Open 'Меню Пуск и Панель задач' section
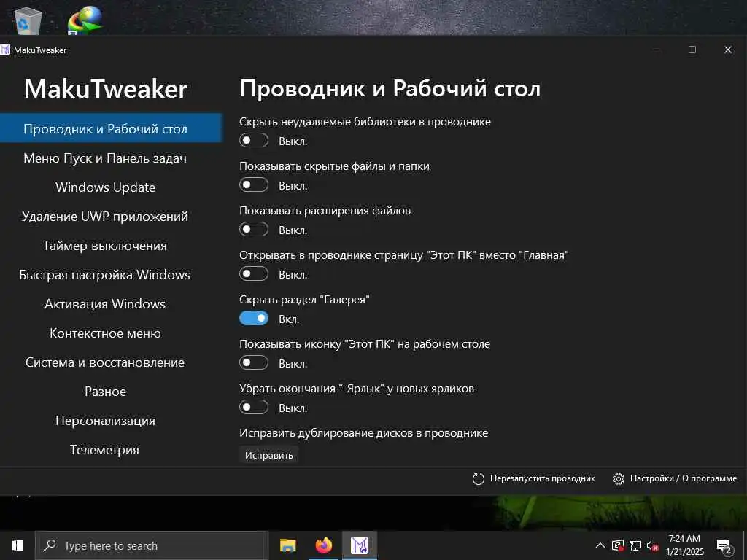Viewport: 747px width, 560px height. [x=105, y=158]
